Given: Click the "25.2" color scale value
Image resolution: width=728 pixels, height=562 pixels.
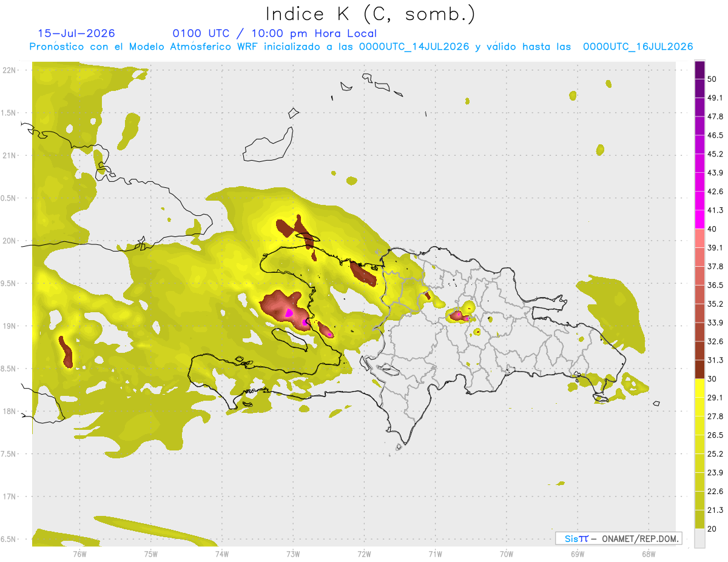Looking at the screenshot, I should click(715, 453).
